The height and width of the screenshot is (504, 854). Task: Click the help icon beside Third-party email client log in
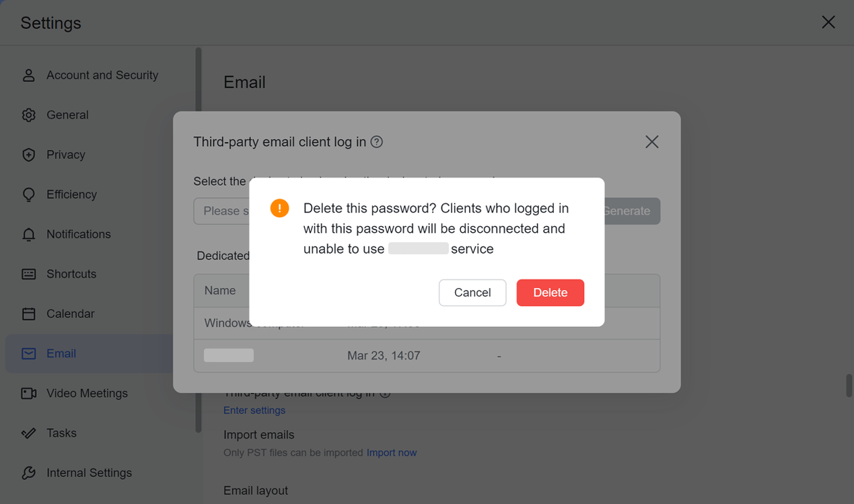pyautogui.click(x=377, y=142)
